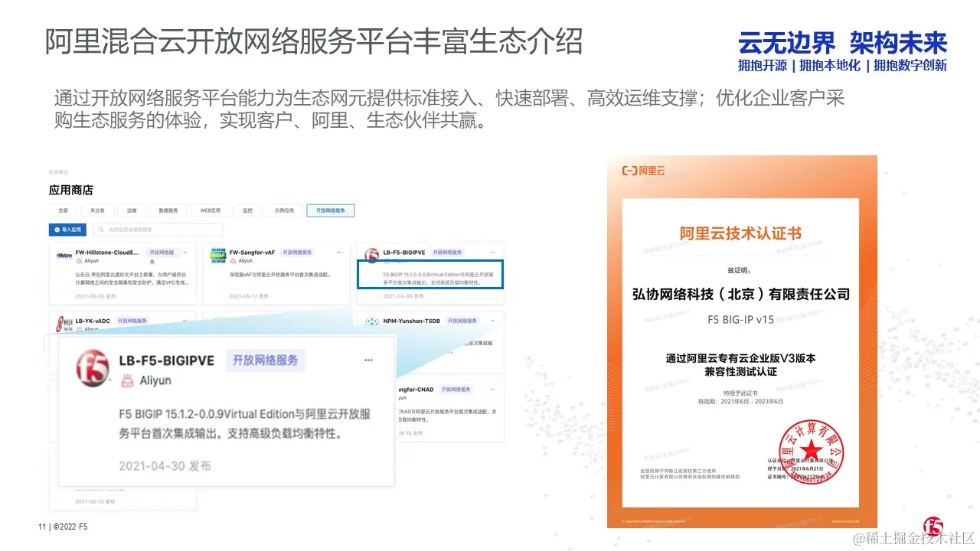980x551 pixels.
Task: Open more options on NPM-Yunshan-TSDB card
Action: coord(492,321)
